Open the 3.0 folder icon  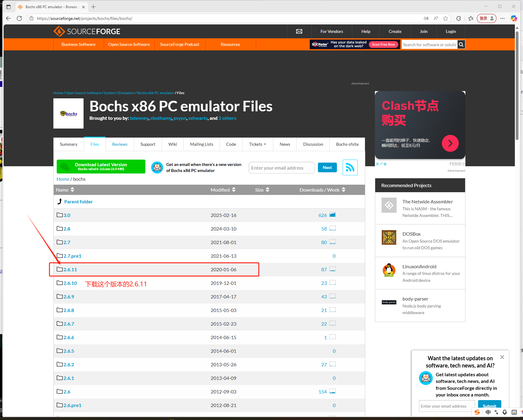tap(60, 215)
